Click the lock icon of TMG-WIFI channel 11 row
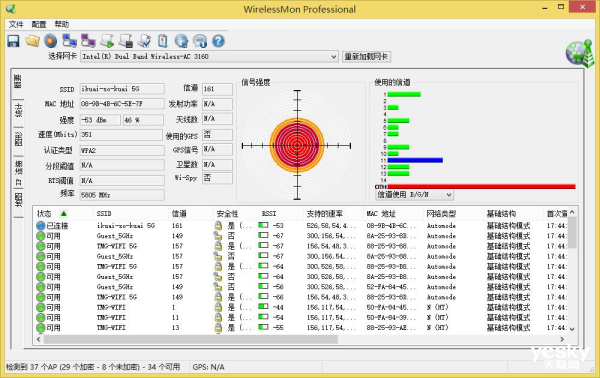The height and width of the screenshot is (378, 600). [x=218, y=318]
